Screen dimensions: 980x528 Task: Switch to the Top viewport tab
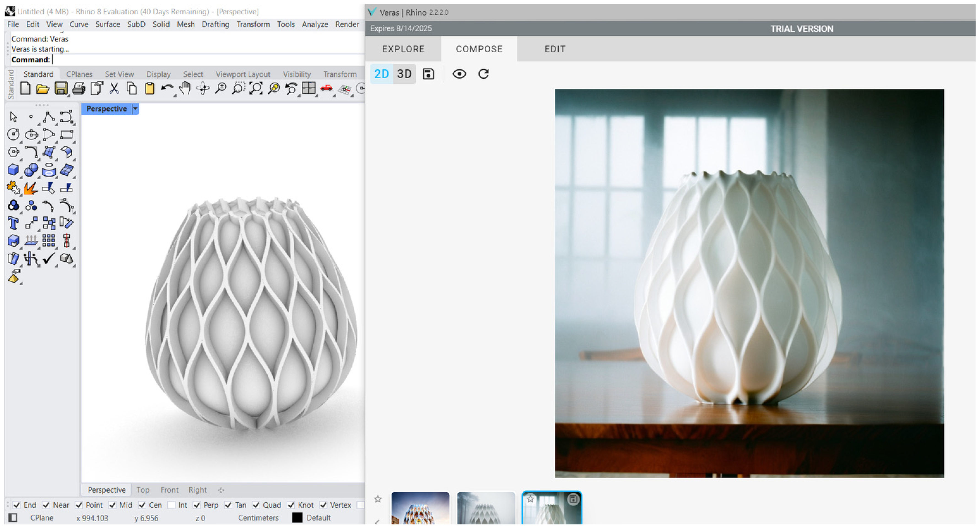(x=143, y=490)
